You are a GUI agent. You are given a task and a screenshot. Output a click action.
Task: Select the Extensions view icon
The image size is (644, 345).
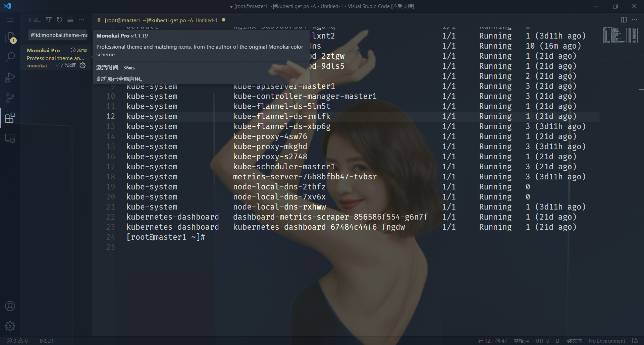10,118
